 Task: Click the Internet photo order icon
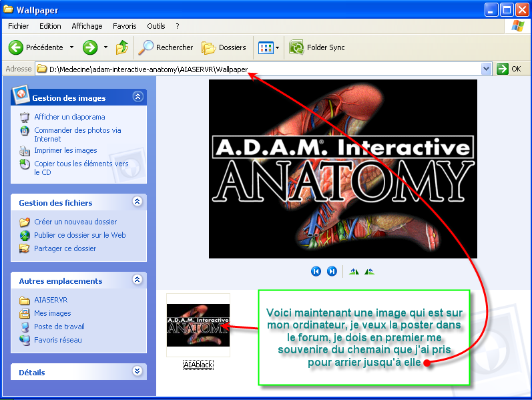[25, 131]
